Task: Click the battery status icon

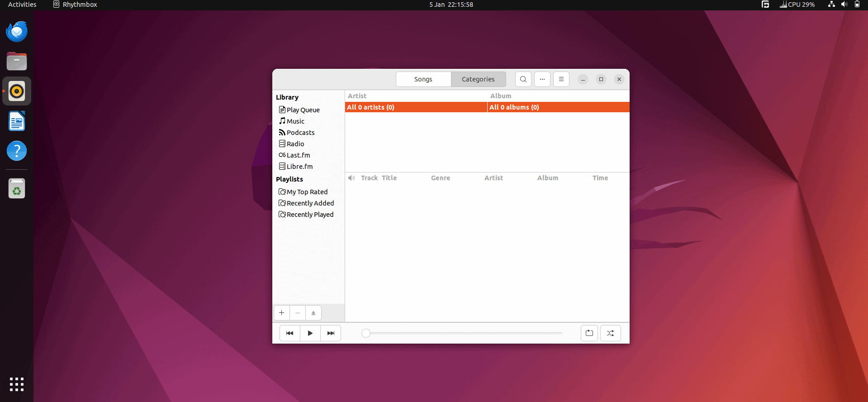Action: [x=857, y=5]
